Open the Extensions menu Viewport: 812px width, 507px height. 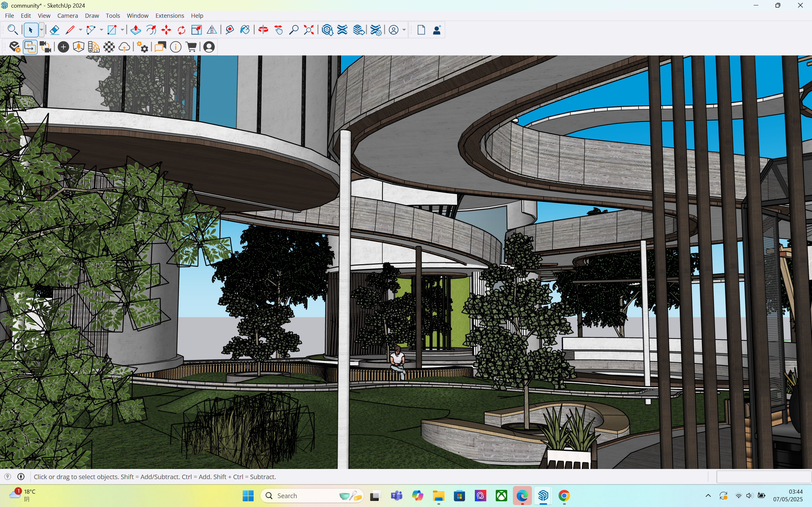[169, 16]
